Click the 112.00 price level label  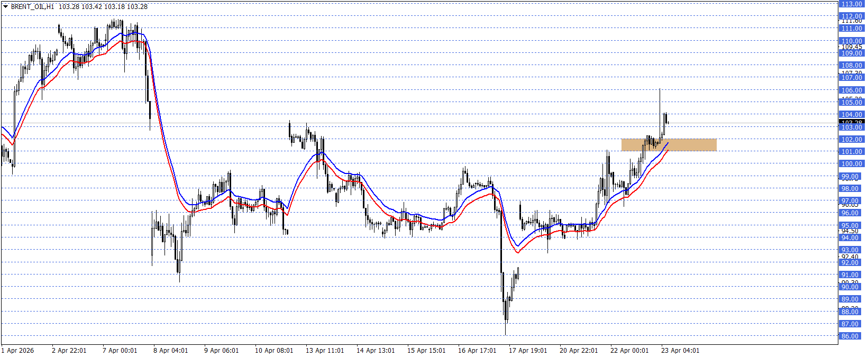click(852, 16)
